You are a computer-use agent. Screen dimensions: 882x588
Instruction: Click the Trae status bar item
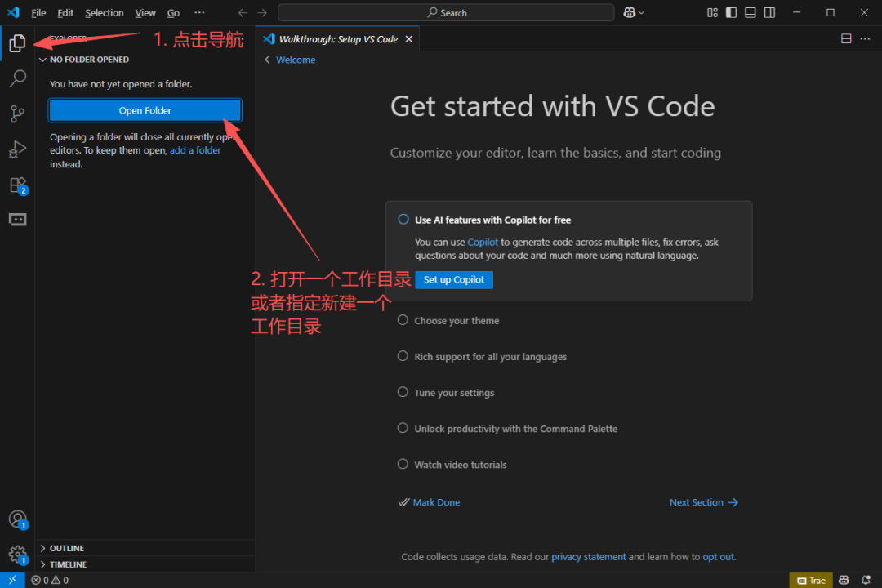(x=811, y=580)
